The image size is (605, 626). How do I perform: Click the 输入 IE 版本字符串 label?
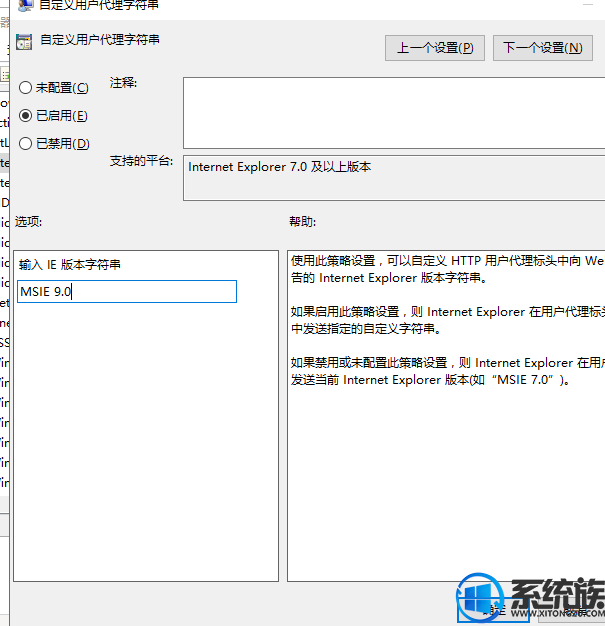click(69, 265)
